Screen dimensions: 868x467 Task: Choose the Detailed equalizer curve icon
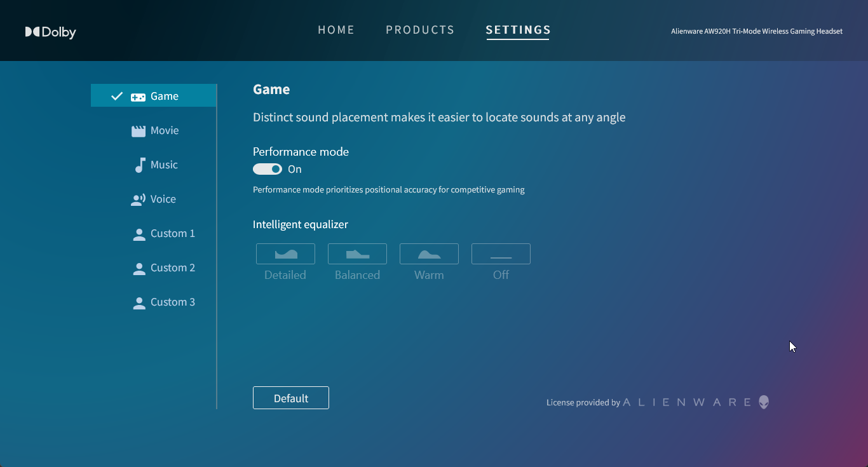285,254
